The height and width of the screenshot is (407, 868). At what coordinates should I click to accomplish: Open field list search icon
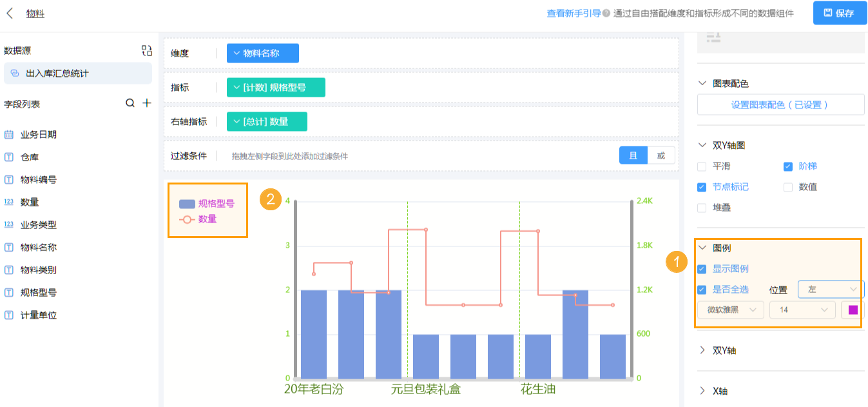coord(130,103)
